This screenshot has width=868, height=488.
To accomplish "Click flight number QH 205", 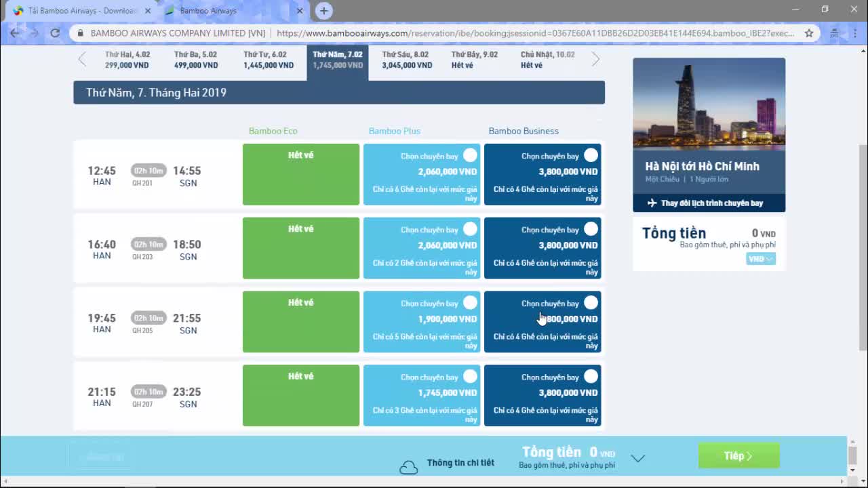I will [142, 331].
